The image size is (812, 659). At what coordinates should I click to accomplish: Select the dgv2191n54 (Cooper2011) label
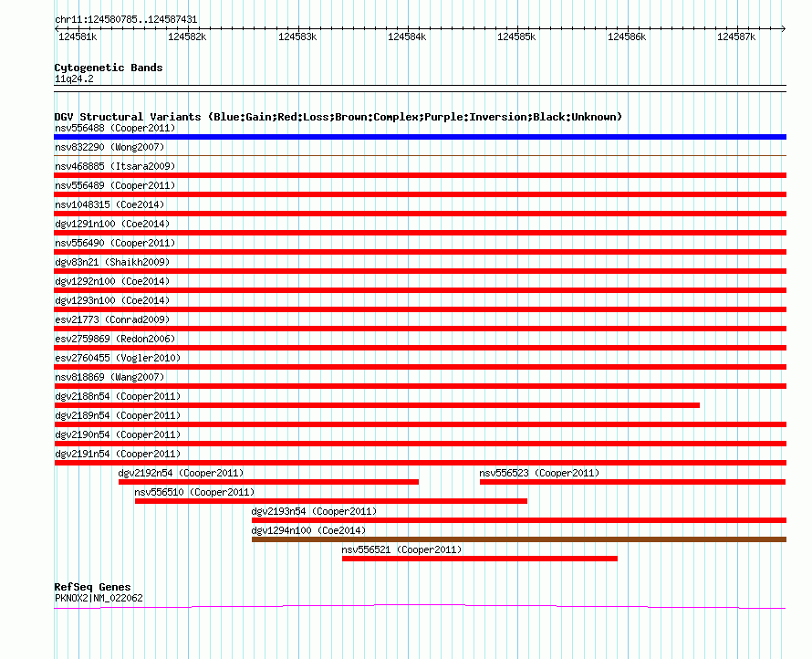click(118, 454)
